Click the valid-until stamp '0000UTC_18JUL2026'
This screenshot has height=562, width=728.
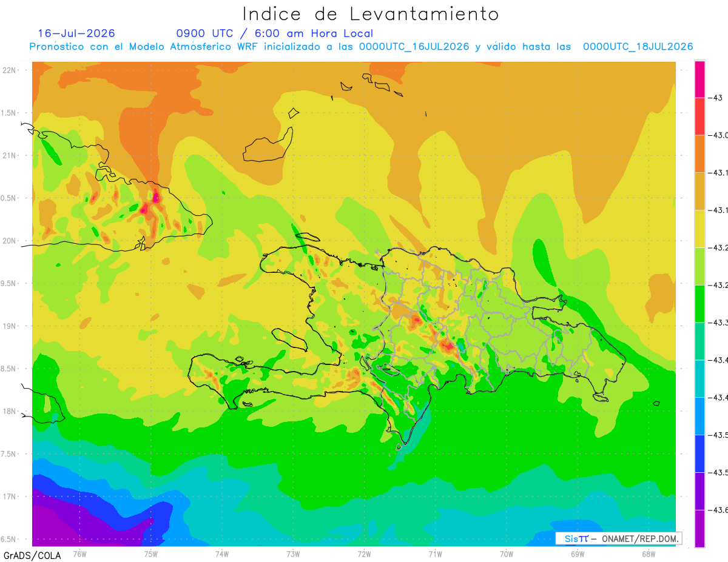pos(638,47)
